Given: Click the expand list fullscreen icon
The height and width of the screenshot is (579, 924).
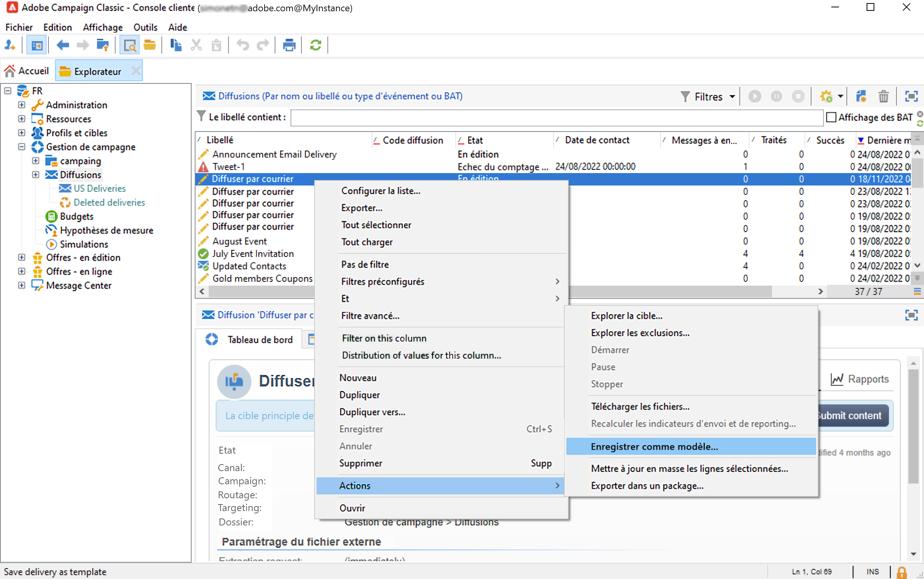Looking at the screenshot, I should tap(911, 96).
